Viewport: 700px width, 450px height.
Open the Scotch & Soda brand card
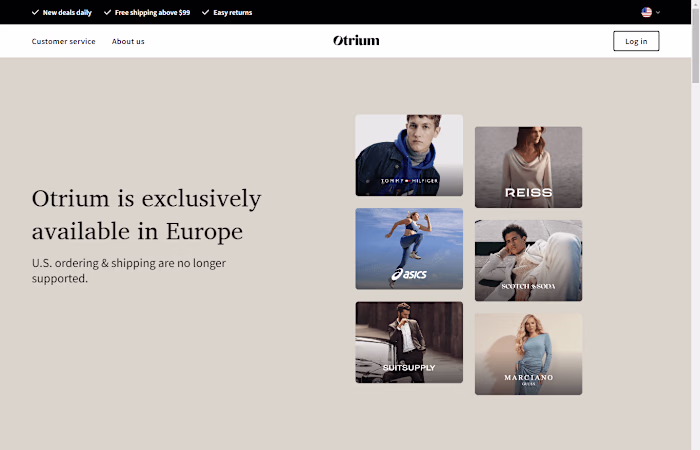pos(529,260)
